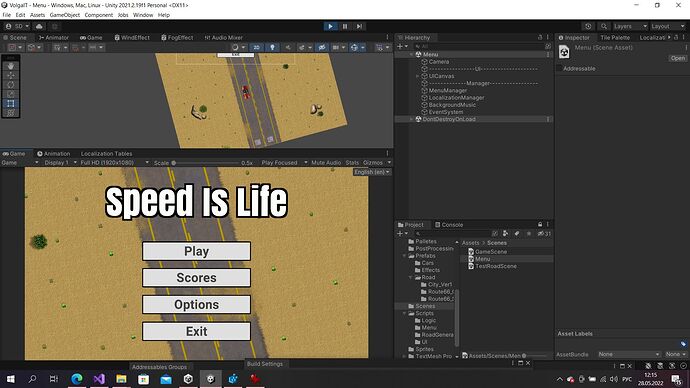The height and width of the screenshot is (388, 690).
Task: Toggle scene lighting bulb button
Action: coord(272,48)
